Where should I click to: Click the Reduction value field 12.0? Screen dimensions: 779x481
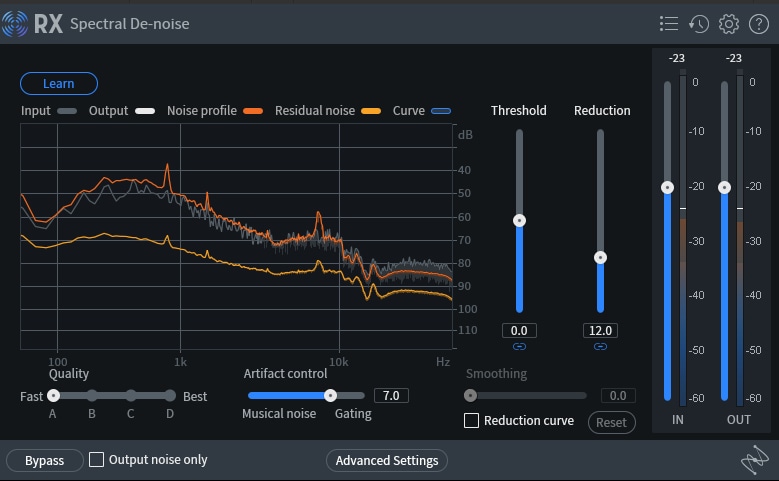pos(600,330)
